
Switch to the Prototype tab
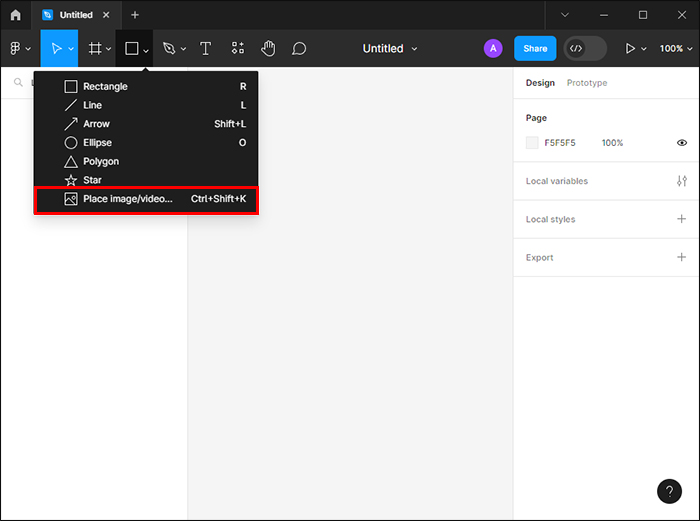587,83
